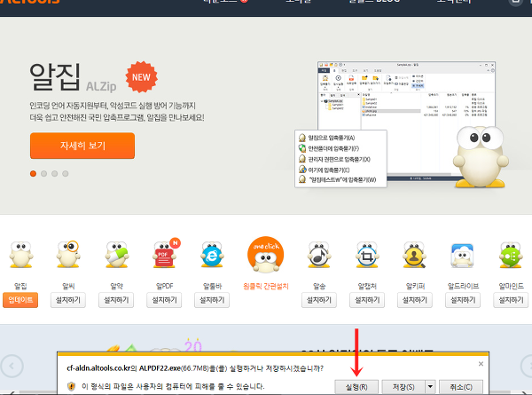This screenshot has height=395, width=532.
Task: Click the ALPDF22.exe file name text
Action: pos(160,367)
